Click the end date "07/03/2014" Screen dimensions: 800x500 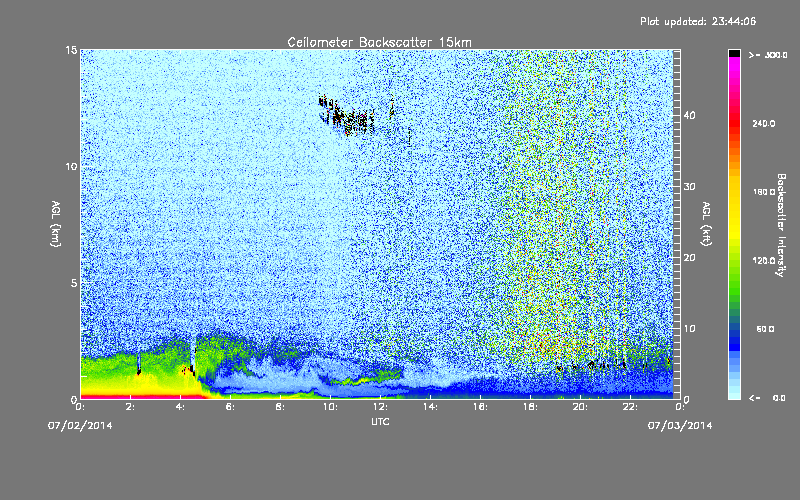[x=680, y=425]
